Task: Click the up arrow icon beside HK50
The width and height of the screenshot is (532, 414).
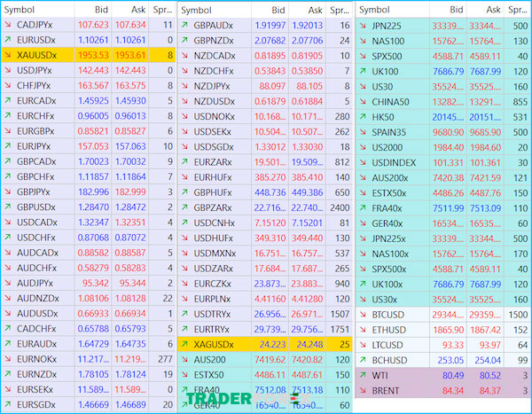Action: point(363,117)
